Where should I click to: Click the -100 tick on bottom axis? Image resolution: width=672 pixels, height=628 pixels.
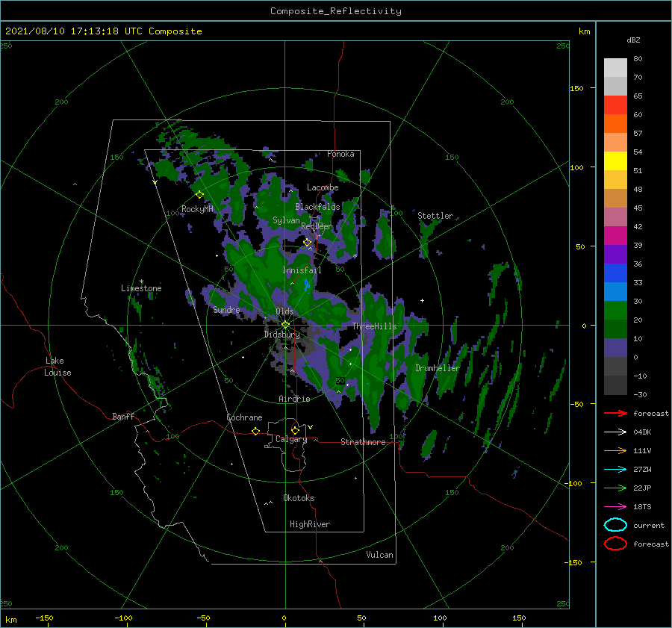(123, 618)
